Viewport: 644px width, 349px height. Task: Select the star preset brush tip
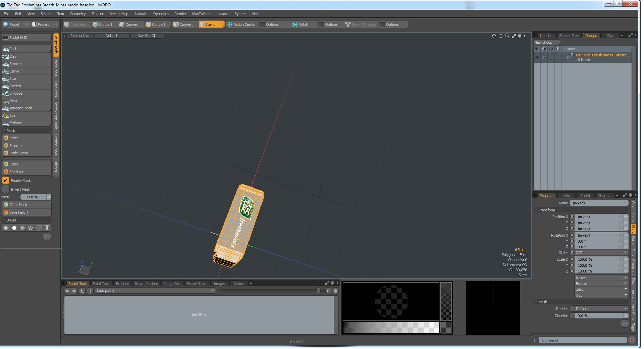[x=31, y=228]
